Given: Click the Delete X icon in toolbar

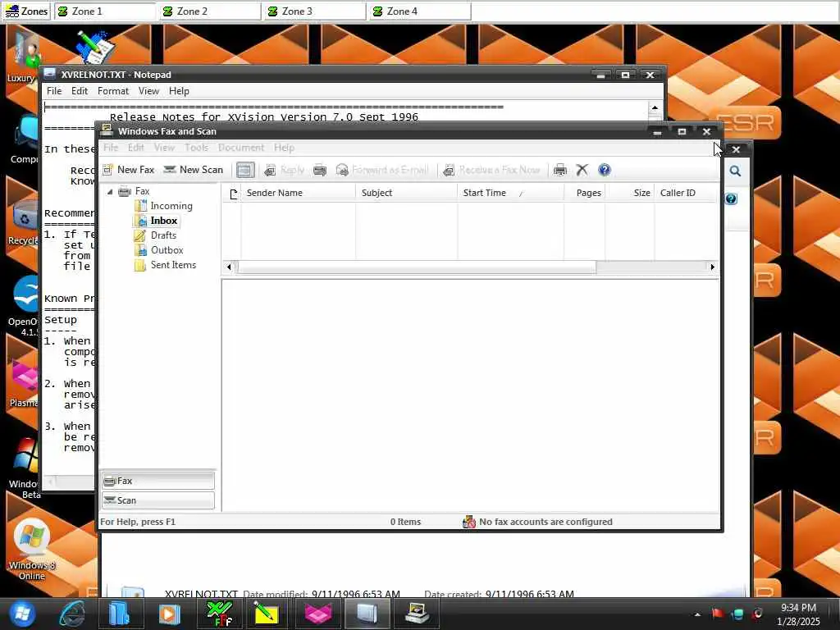Looking at the screenshot, I should (x=582, y=170).
